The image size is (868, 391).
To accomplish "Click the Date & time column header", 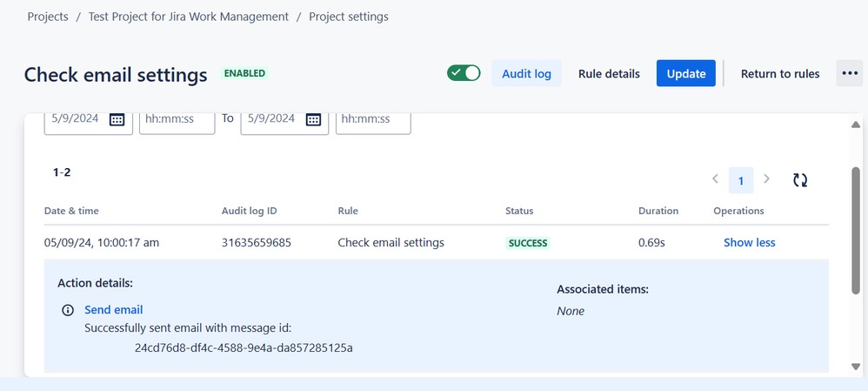I will [x=71, y=211].
